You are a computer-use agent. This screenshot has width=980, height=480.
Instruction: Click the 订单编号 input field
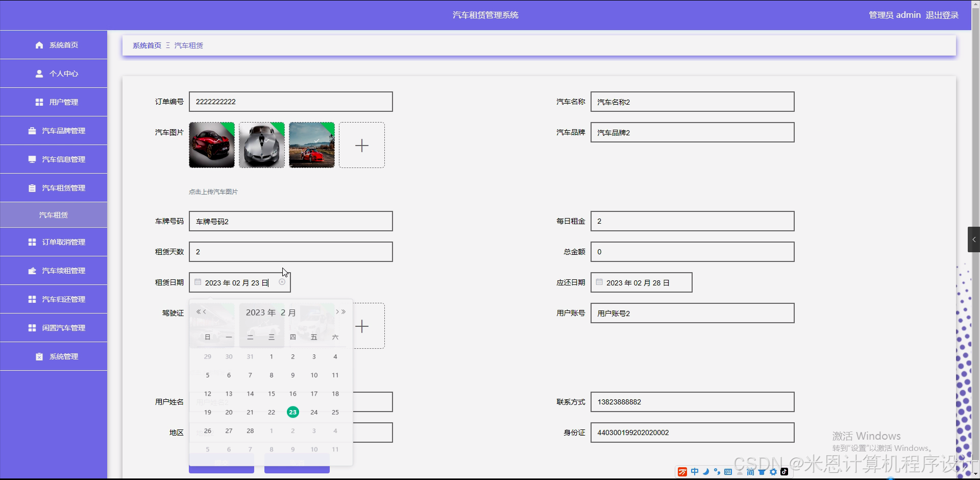(x=291, y=102)
